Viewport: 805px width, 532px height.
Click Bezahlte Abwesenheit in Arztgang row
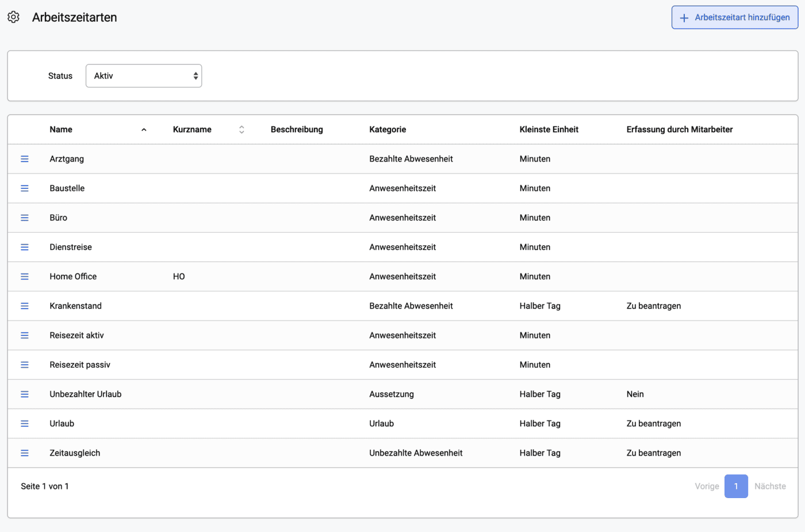[411, 159]
